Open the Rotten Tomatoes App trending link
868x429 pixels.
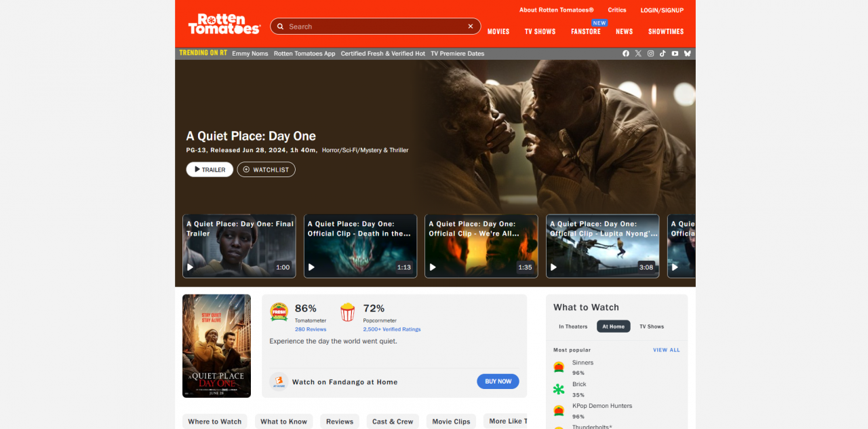pos(304,54)
